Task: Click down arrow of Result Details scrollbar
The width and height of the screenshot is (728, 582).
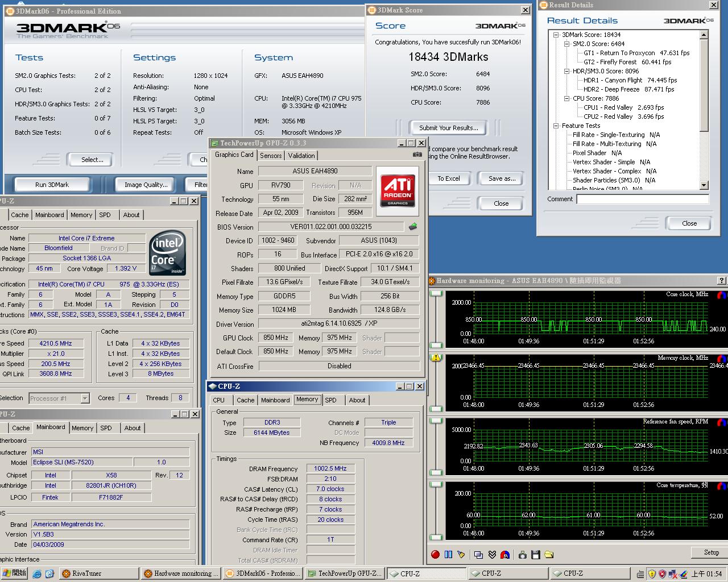Action: click(704, 185)
